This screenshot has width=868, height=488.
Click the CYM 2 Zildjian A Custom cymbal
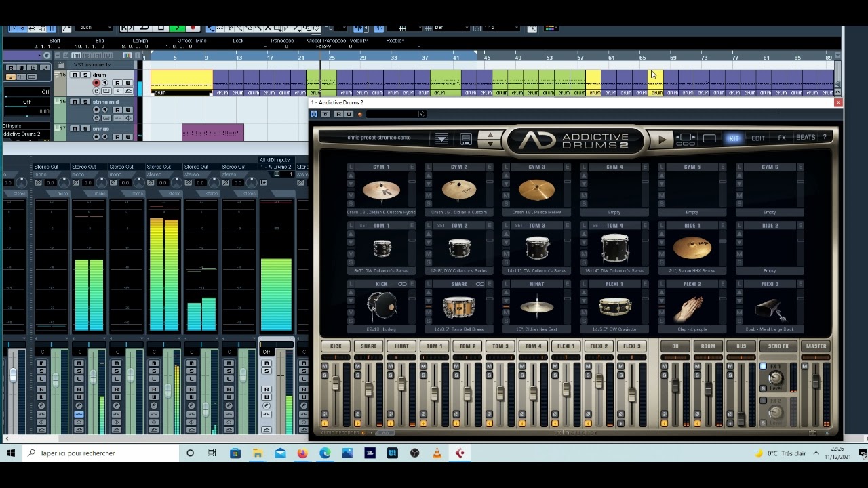point(459,190)
